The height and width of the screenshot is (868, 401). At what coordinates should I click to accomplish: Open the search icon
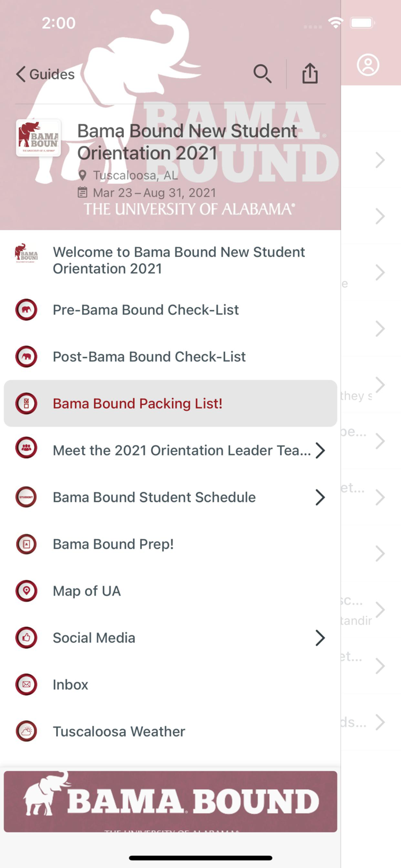pyautogui.click(x=263, y=73)
